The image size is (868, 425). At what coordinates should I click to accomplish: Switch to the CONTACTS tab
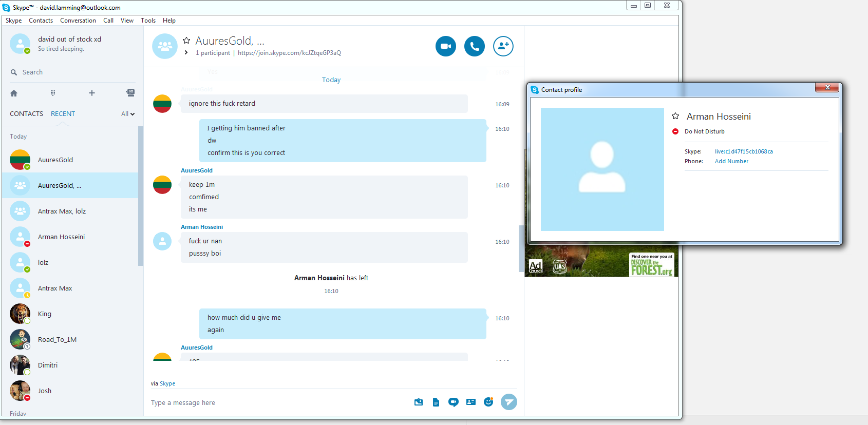(27, 114)
